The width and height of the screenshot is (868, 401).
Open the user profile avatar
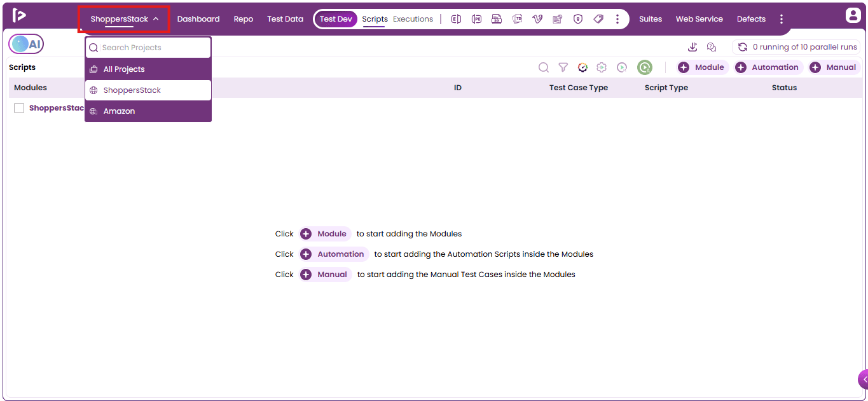[853, 15]
